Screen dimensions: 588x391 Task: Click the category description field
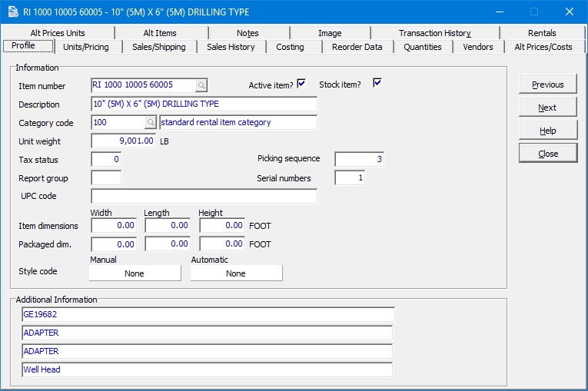[x=238, y=123]
